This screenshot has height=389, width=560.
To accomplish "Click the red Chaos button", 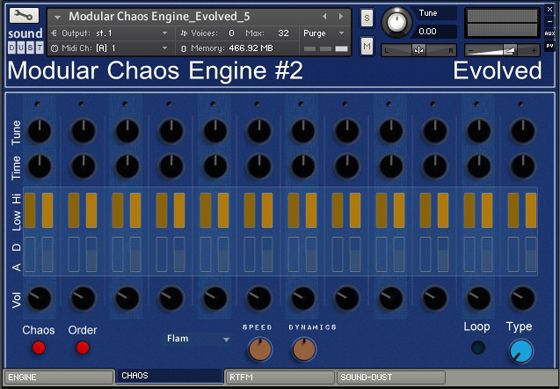I will (39, 348).
